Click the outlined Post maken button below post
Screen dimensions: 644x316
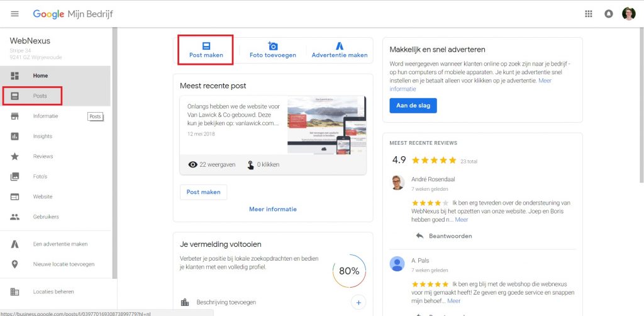pos(203,192)
